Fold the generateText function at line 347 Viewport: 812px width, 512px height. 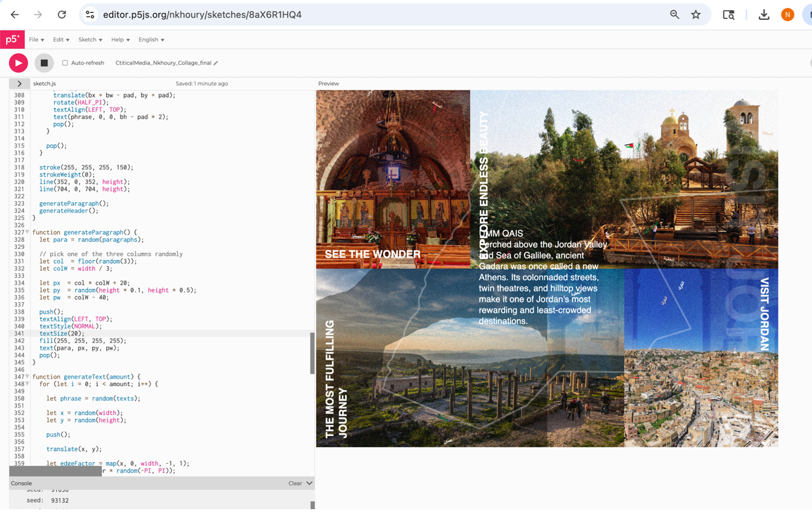(27, 377)
